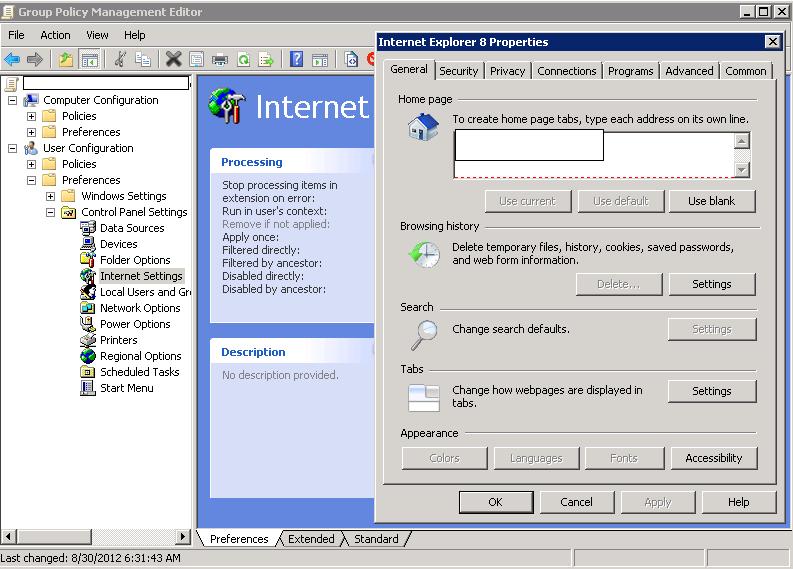Switch to the Privacy tab
The width and height of the screenshot is (793, 569).
coord(507,71)
